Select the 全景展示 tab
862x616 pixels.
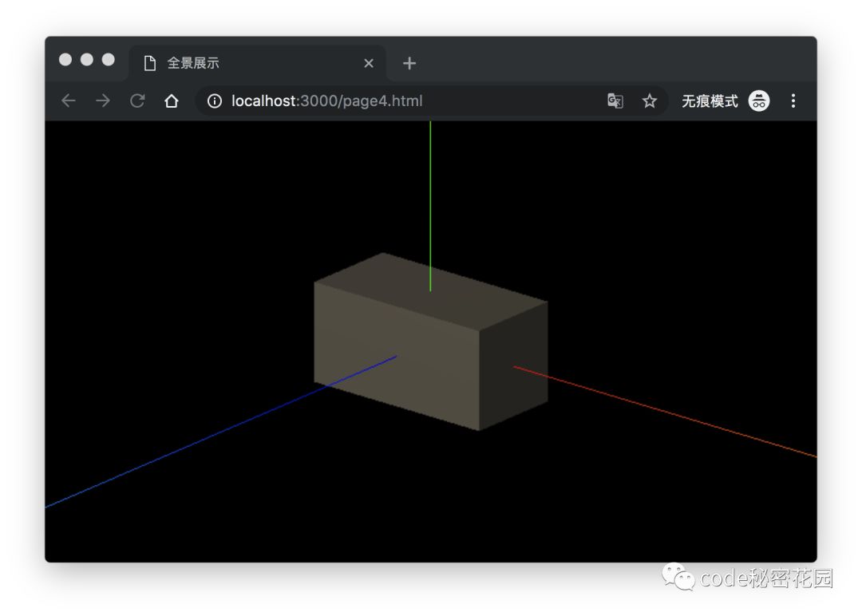pyautogui.click(x=257, y=63)
